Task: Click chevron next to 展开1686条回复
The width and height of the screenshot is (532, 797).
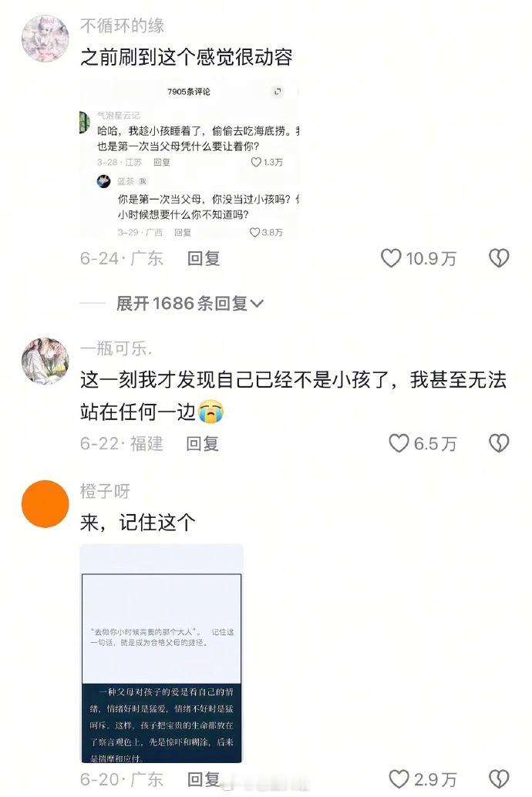Action: pyautogui.click(x=257, y=304)
